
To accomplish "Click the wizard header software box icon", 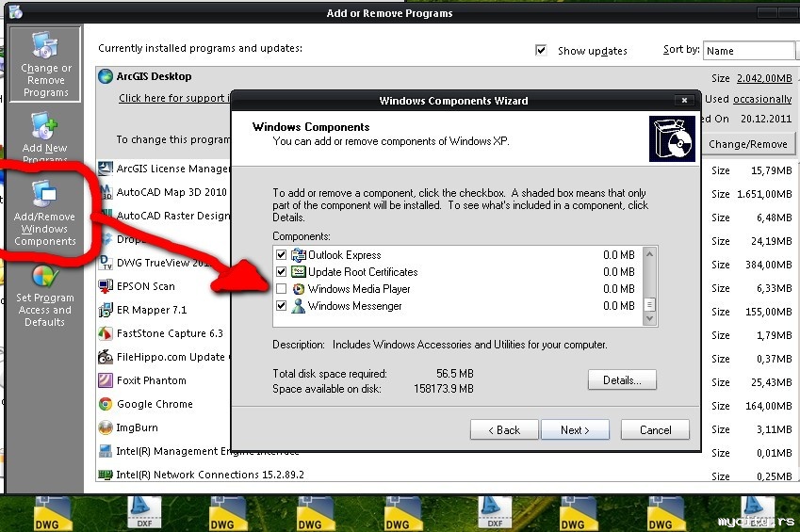I will click(x=672, y=138).
